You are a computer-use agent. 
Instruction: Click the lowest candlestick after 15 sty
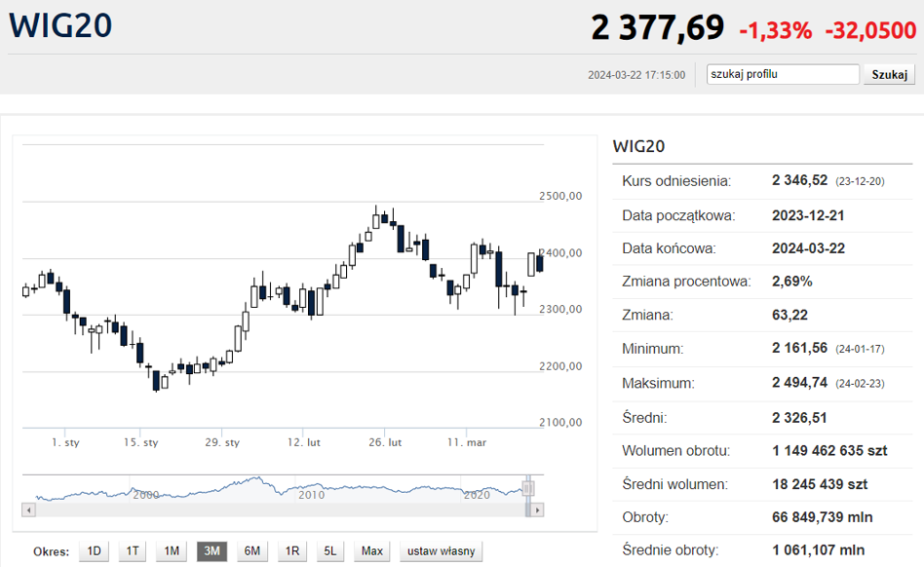[x=156, y=380]
